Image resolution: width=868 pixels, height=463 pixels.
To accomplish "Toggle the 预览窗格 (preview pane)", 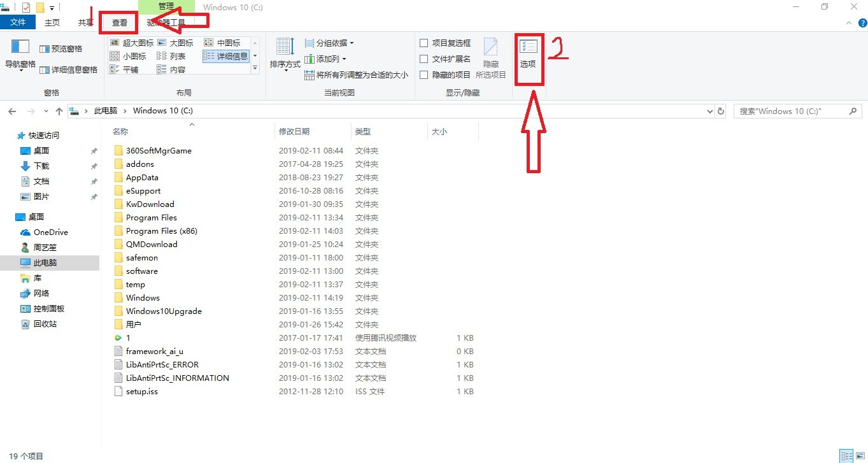I will (x=60, y=48).
